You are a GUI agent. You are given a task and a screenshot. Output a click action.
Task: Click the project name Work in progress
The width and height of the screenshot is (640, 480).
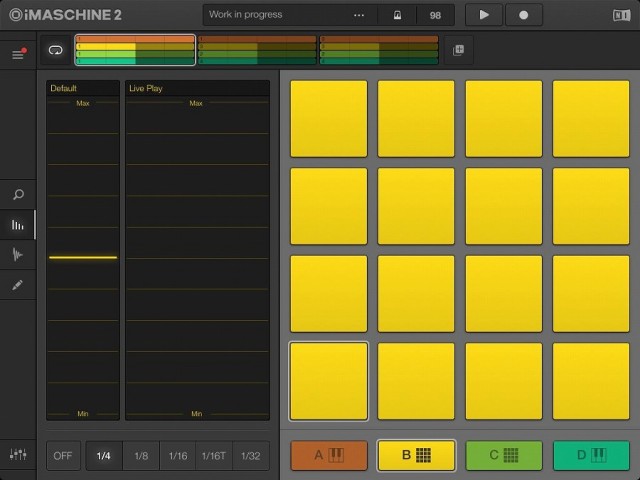pos(245,14)
